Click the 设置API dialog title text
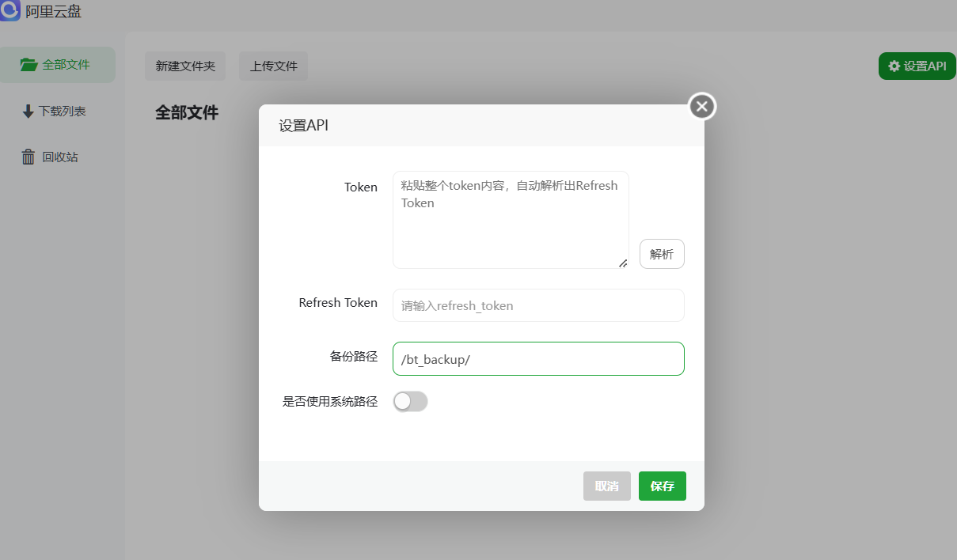The height and width of the screenshot is (560, 957). (303, 126)
